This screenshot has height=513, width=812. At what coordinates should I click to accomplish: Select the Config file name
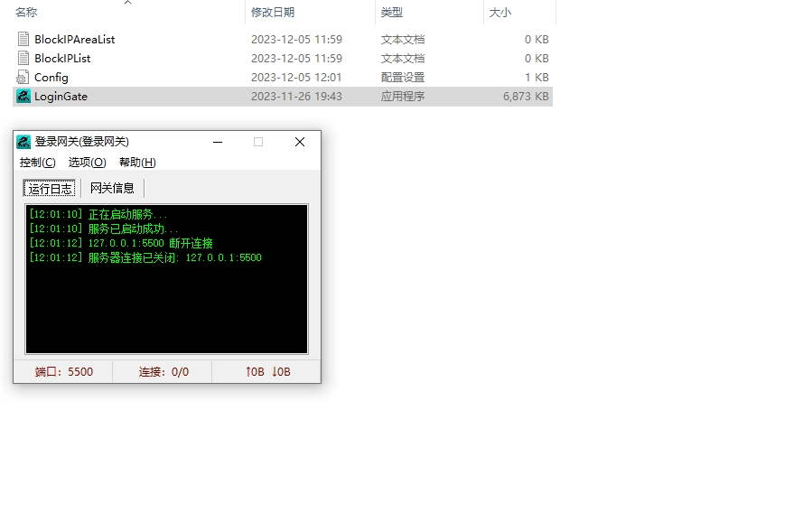51,77
